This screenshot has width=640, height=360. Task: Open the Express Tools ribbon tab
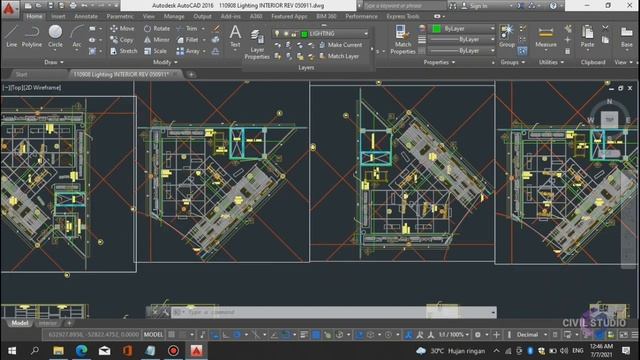click(402, 16)
